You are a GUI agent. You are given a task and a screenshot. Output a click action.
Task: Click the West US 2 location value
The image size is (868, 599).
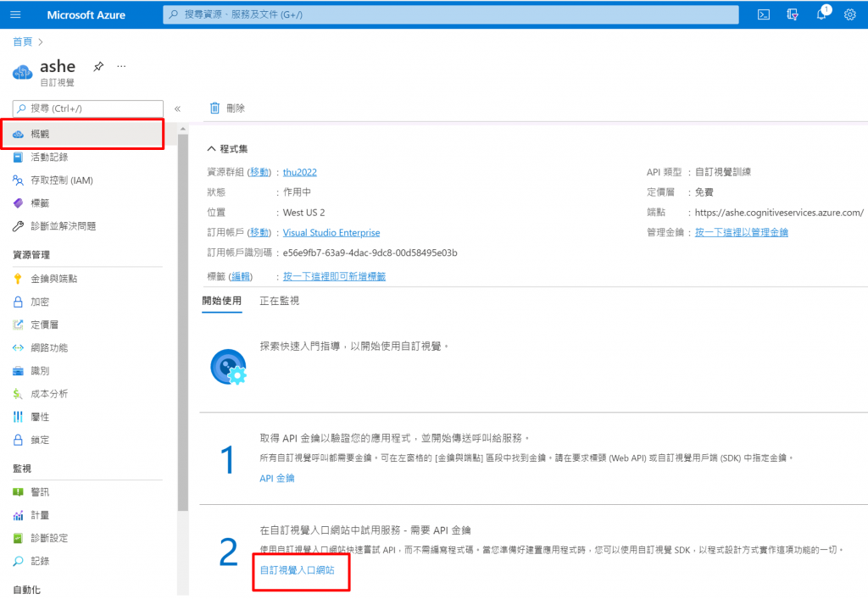click(x=304, y=213)
